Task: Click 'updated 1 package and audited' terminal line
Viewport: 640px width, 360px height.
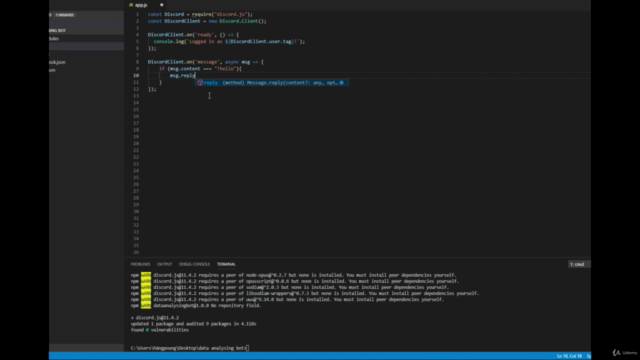Action: coord(193,324)
